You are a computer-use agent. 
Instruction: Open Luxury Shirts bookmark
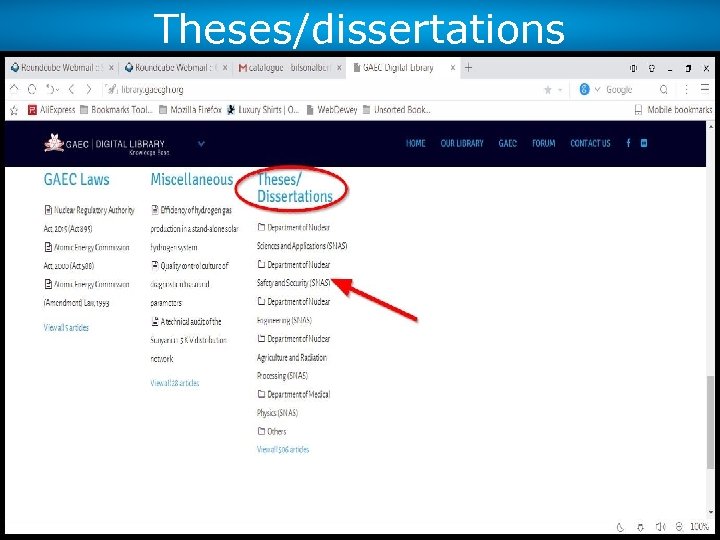(x=263, y=110)
